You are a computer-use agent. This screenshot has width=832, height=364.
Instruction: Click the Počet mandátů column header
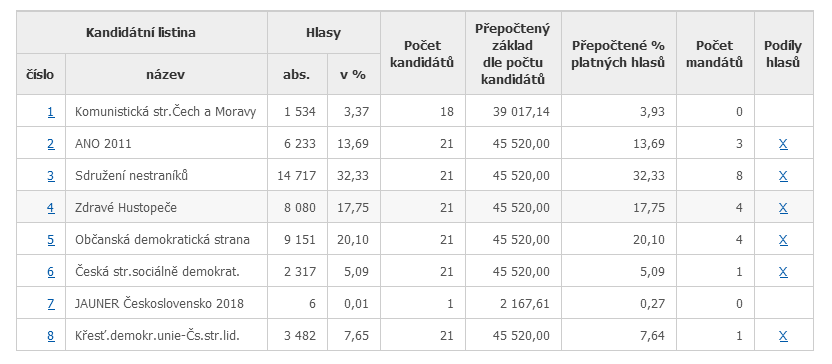pos(715,54)
